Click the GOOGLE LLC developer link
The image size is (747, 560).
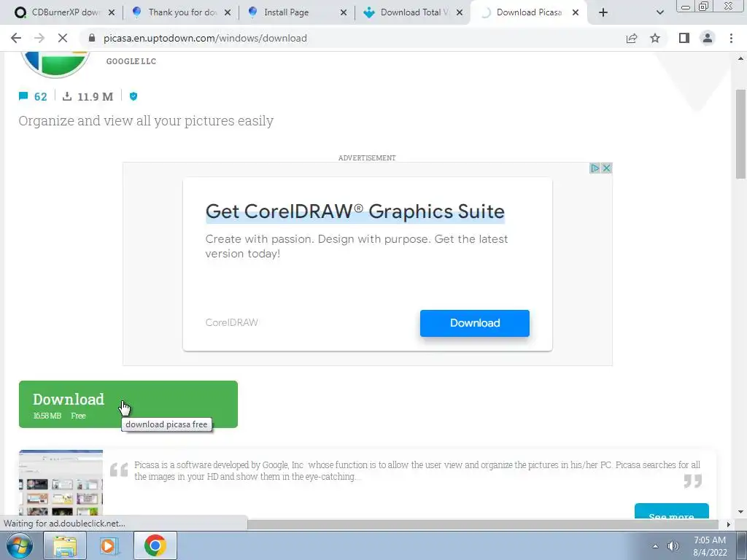click(131, 61)
